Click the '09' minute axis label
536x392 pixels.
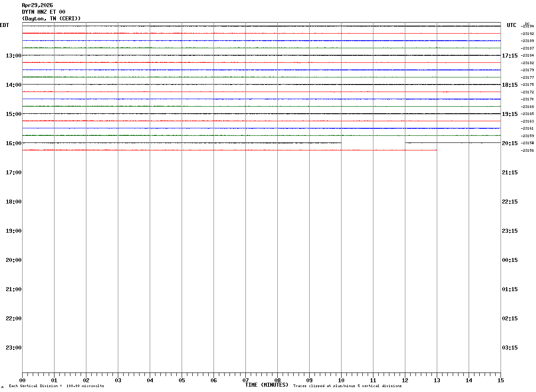click(309, 380)
